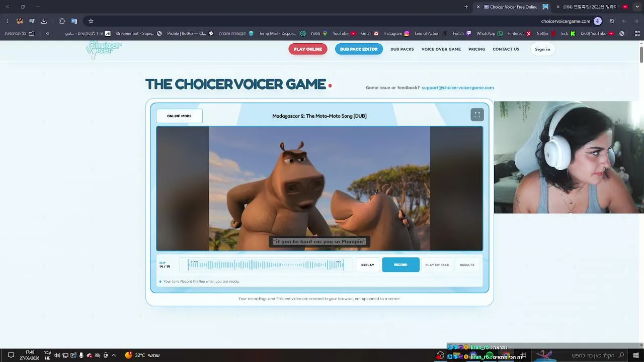Click the taskbar volume speaker icon
The image size is (644, 362).
57,355
